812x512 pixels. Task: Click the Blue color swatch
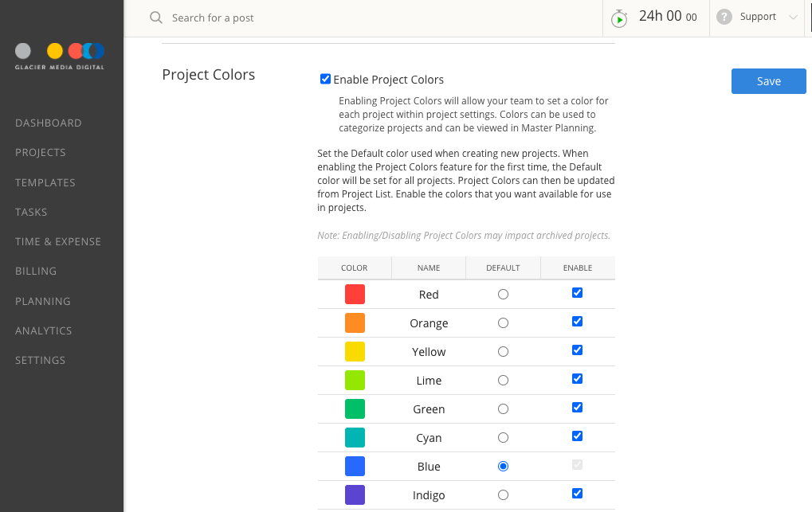355,467
